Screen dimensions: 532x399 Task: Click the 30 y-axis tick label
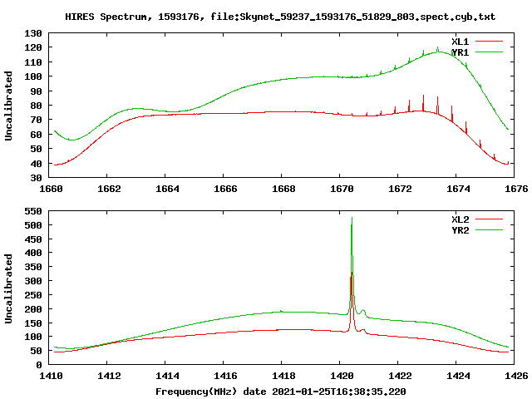(x=37, y=178)
